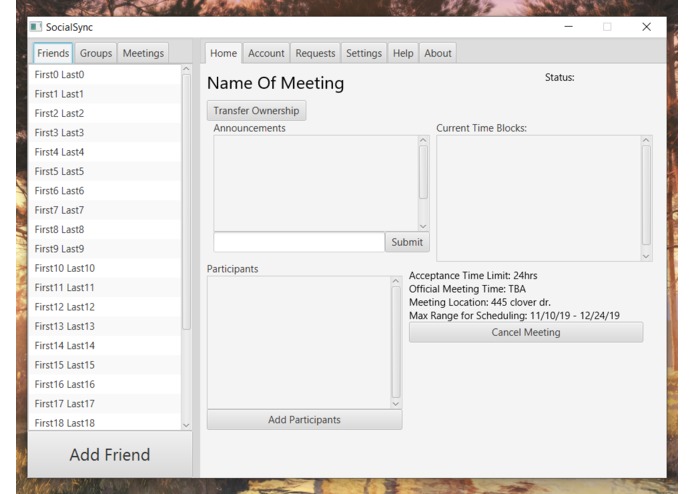Open the About tab
Screen dimensions: 695x494
point(438,53)
